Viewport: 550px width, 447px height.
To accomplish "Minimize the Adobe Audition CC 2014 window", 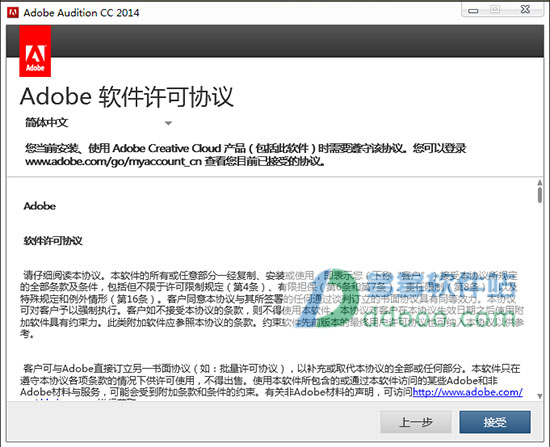I will tap(473, 11).
